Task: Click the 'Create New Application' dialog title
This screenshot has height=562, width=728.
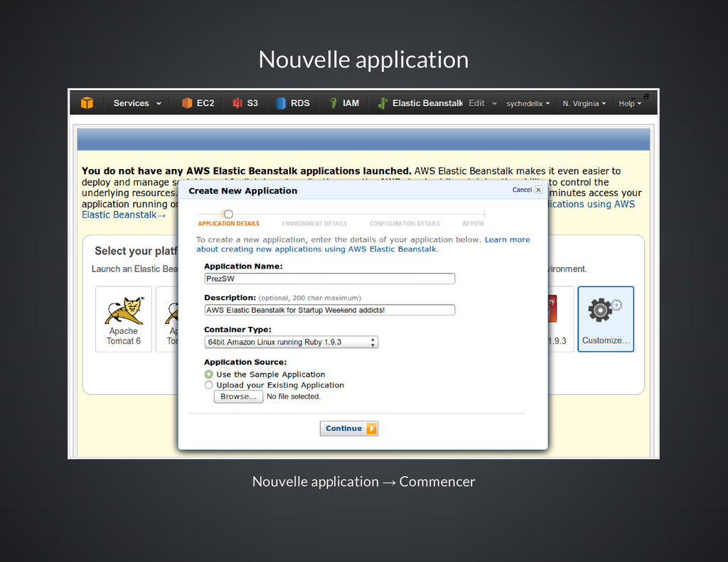Action: point(243,190)
